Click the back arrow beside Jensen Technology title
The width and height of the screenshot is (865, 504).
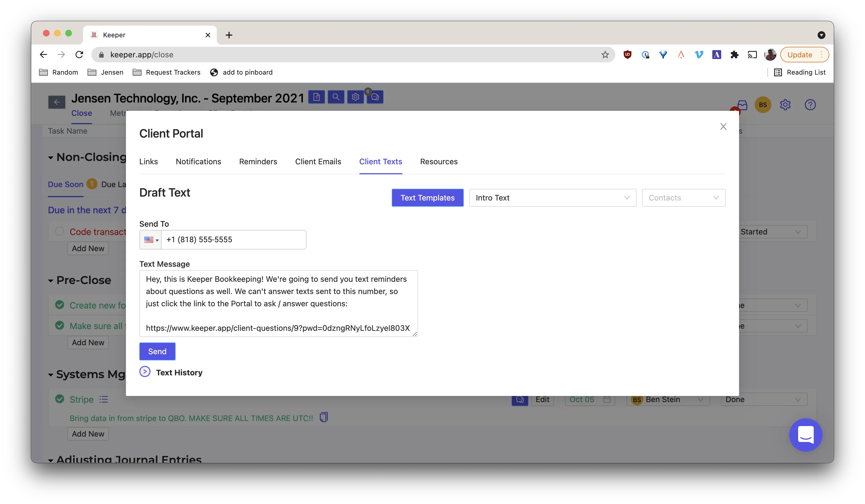click(x=57, y=102)
